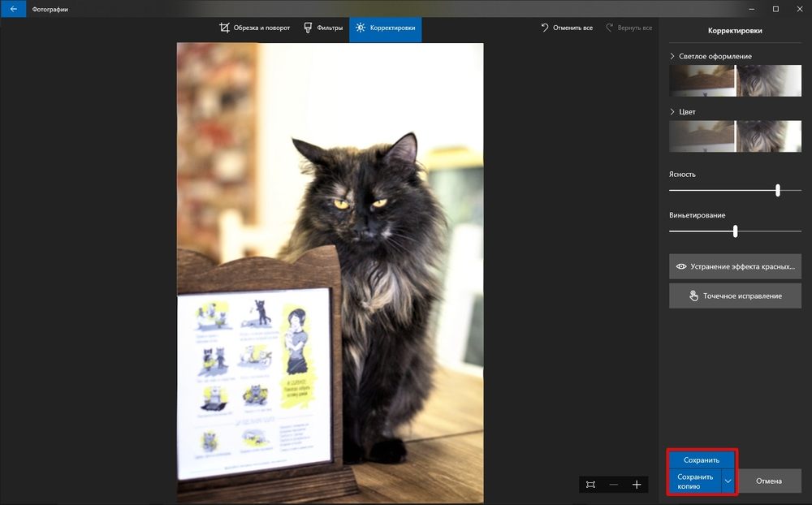Click the Ясность slider handle

click(x=778, y=190)
